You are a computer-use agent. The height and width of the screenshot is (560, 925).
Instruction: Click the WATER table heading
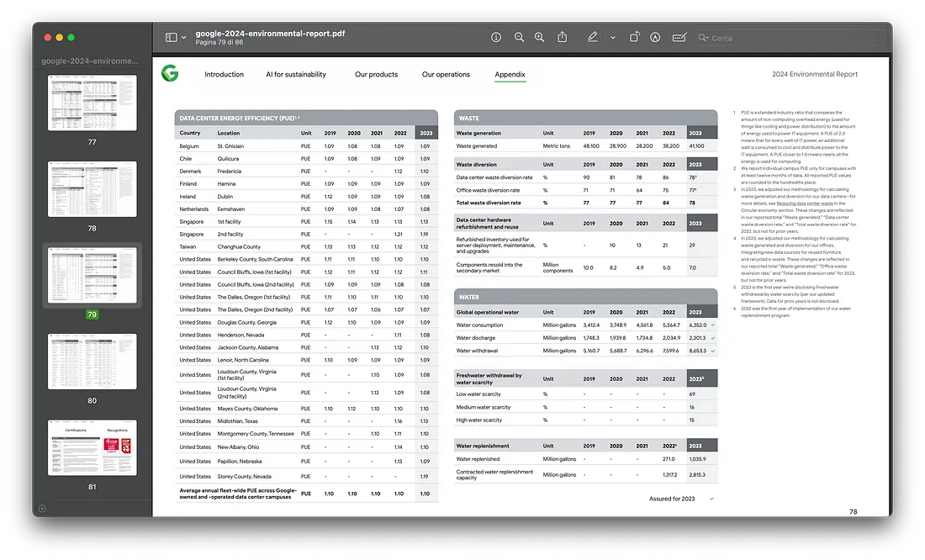point(469,298)
